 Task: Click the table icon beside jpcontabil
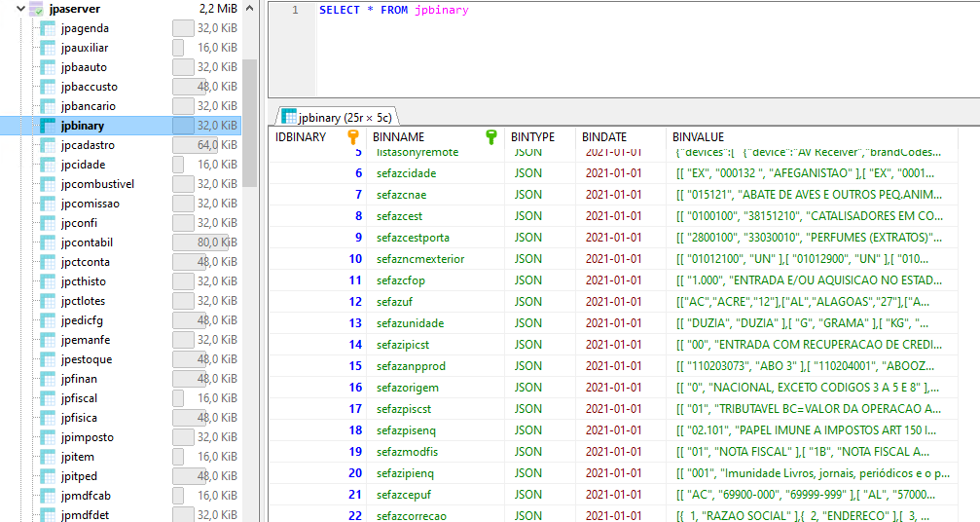point(48,242)
